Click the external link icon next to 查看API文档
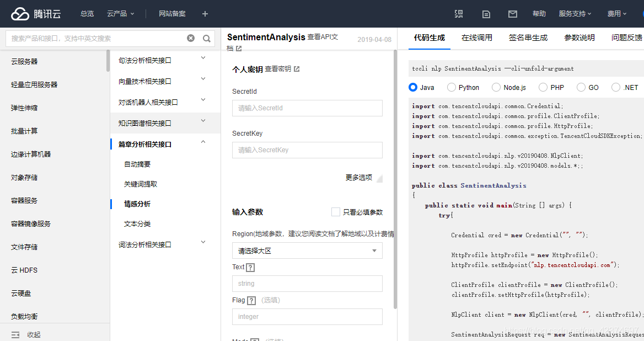The image size is (644, 341). tap(239, 49)
